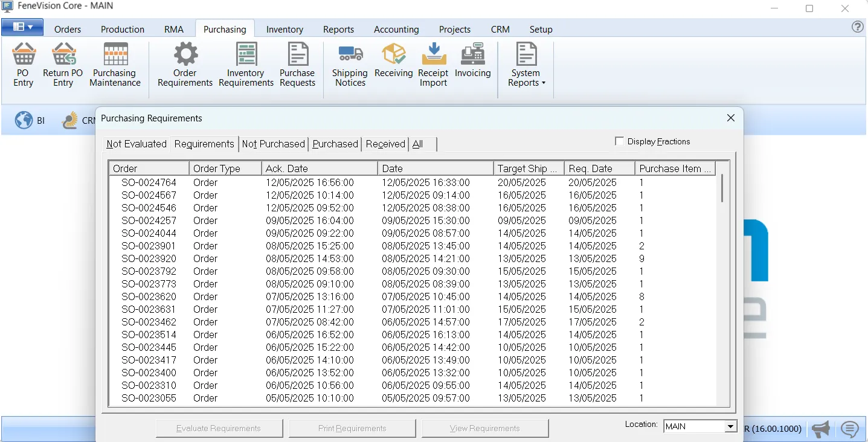Viewport: 868px width, 442px height.
Task: Open Receiving box icon
Action: click(x=394, y=54)
